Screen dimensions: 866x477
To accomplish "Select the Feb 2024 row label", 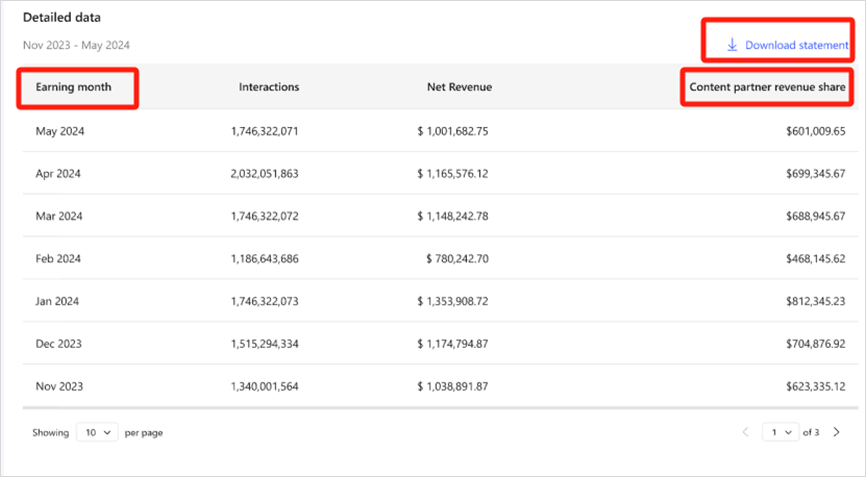I will click(x=58, y=258).
